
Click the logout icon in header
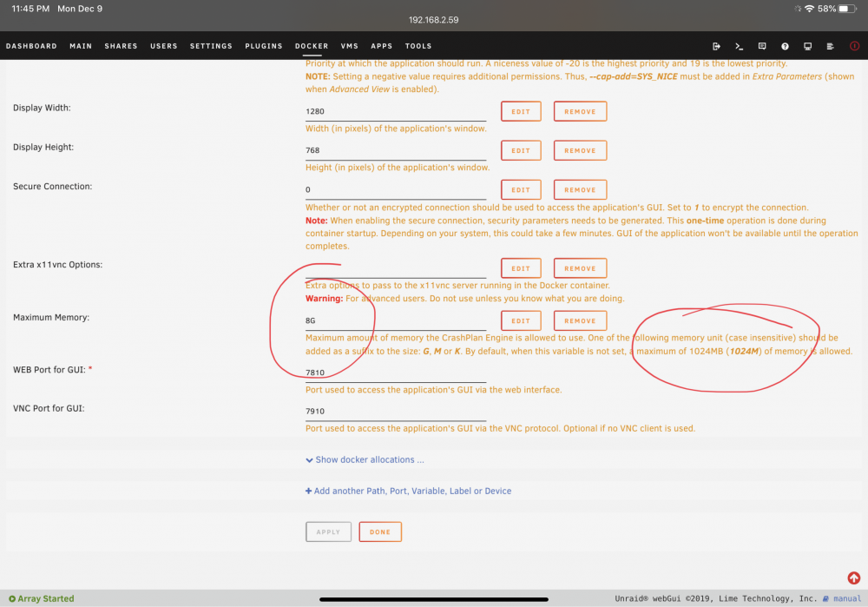pyautogui.click(x=716, y=46)
